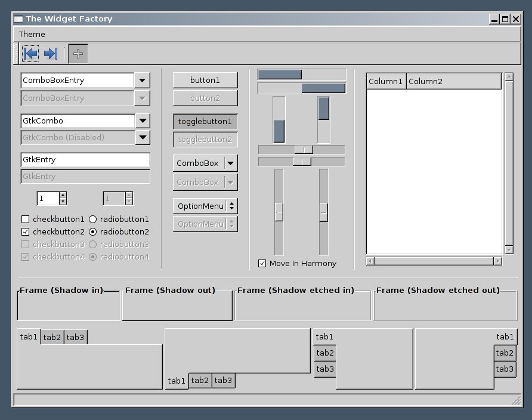This screenshot has height=420, width=532.
Task: Click the top horizontal progress bar
Action: 302,75
